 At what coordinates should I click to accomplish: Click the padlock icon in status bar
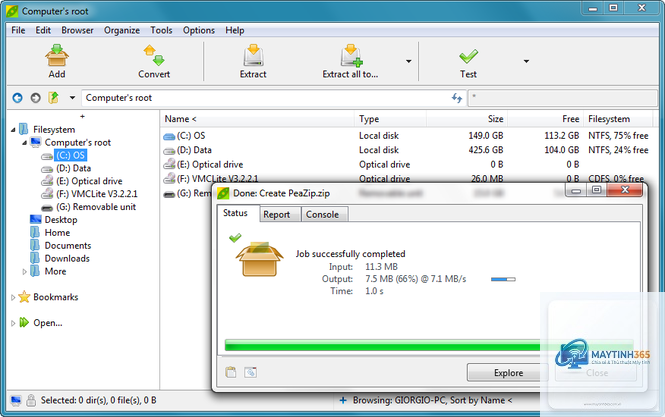[31, 400]
